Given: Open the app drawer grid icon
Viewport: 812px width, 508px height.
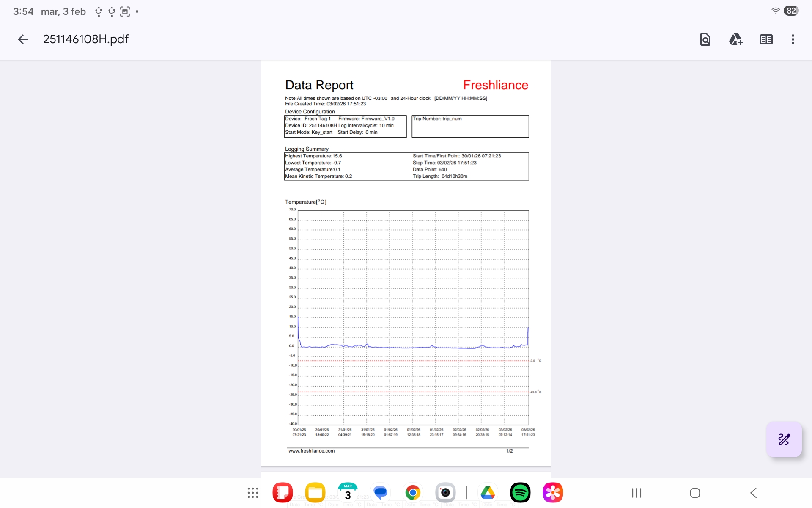Looking at the screenshot, I should (x=253, y=493).
